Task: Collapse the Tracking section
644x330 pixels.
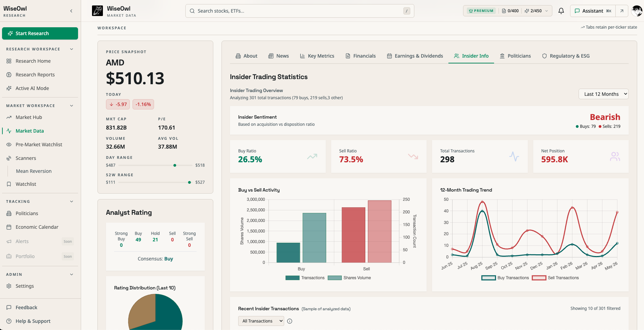Action: click(x=72, y=201)
